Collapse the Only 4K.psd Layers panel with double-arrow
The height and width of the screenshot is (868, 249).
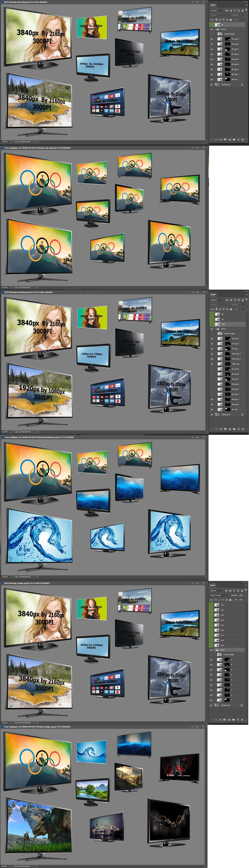(244, 2)
